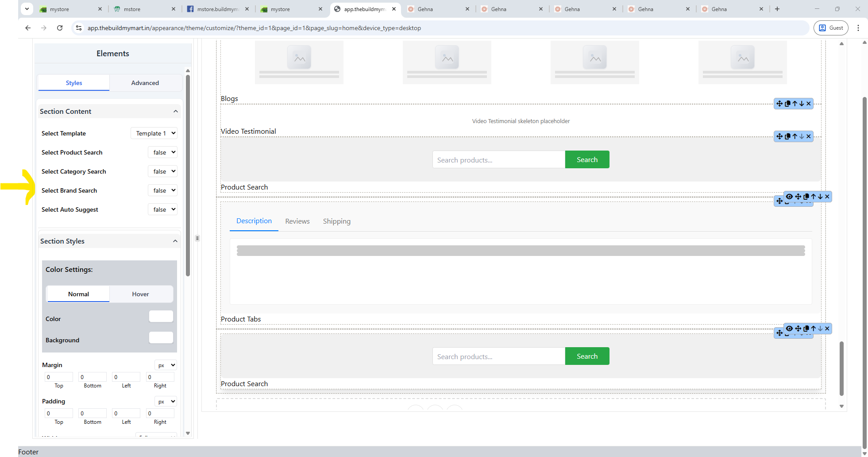Click the Video Testimonial skeleton placeholder text
This screenshot has height=457, width=868.
(x=521, y=121)
